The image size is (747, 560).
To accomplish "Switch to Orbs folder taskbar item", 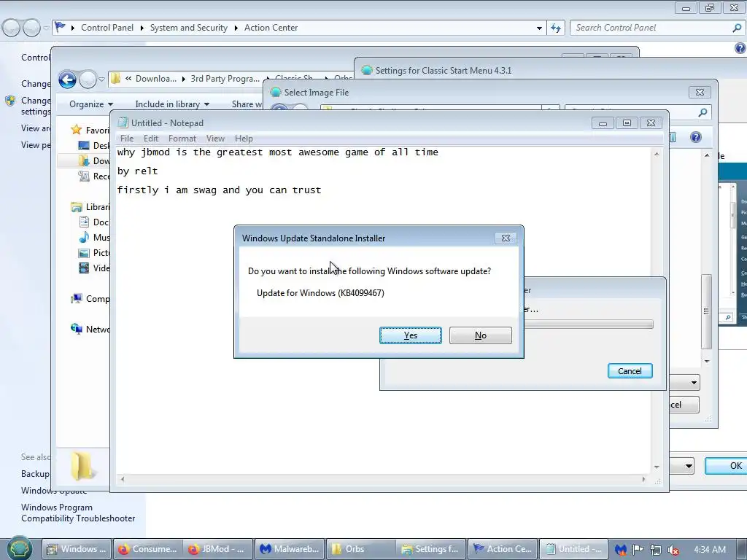I will tap(360, 549).
